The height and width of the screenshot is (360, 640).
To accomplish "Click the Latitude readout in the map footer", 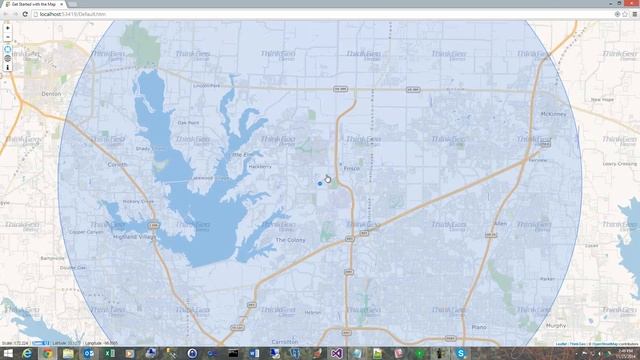I will tap(67, 344).
